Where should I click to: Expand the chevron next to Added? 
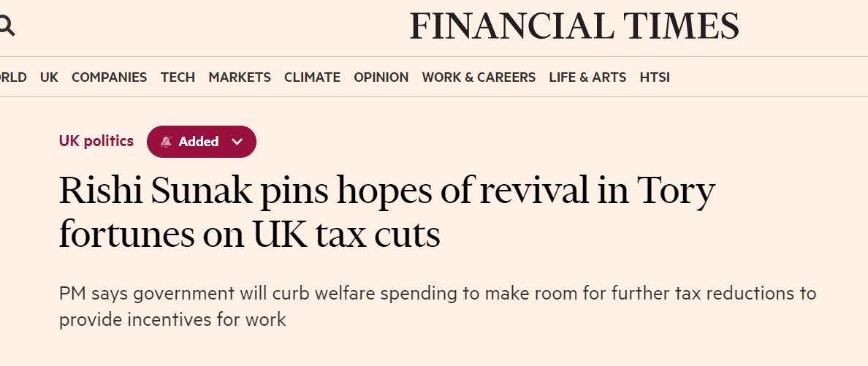coord(236,142)
